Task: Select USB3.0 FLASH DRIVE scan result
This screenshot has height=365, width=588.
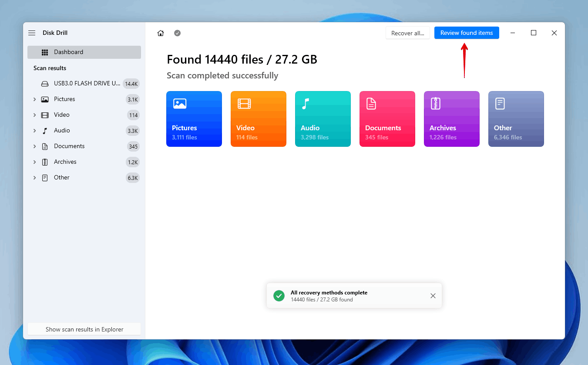Action: tap(84, 84)
